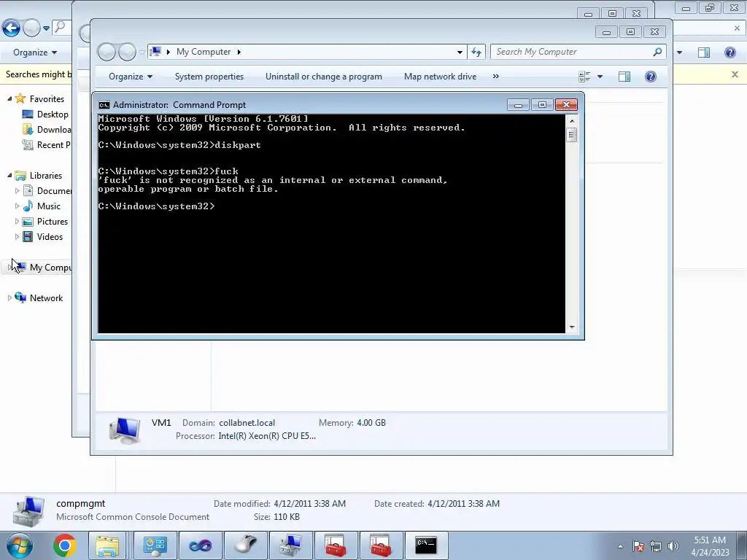Toggle preview pane in rear Explorer window

pos(704,52)
